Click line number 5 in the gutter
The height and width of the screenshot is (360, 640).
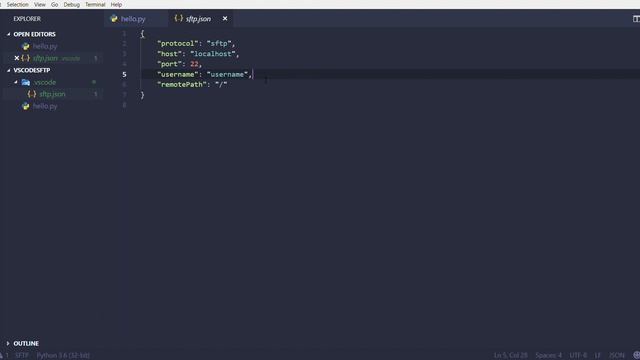(x=124, y=74)
